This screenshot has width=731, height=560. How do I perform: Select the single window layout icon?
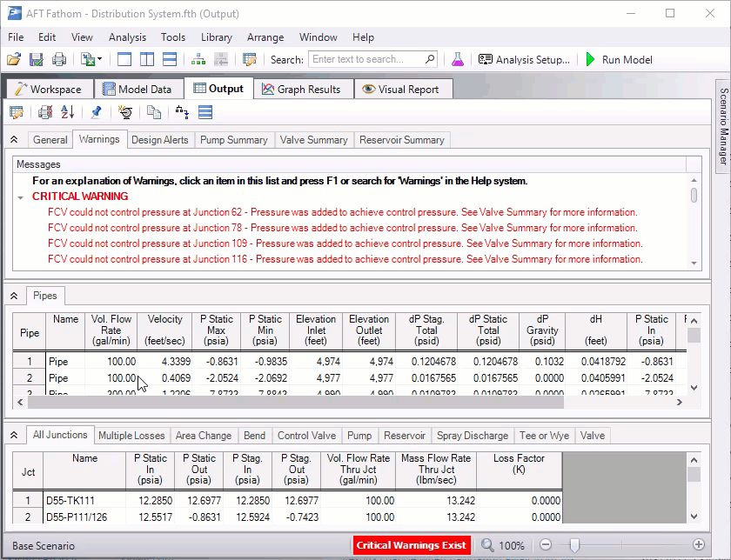tap(124, 60)
